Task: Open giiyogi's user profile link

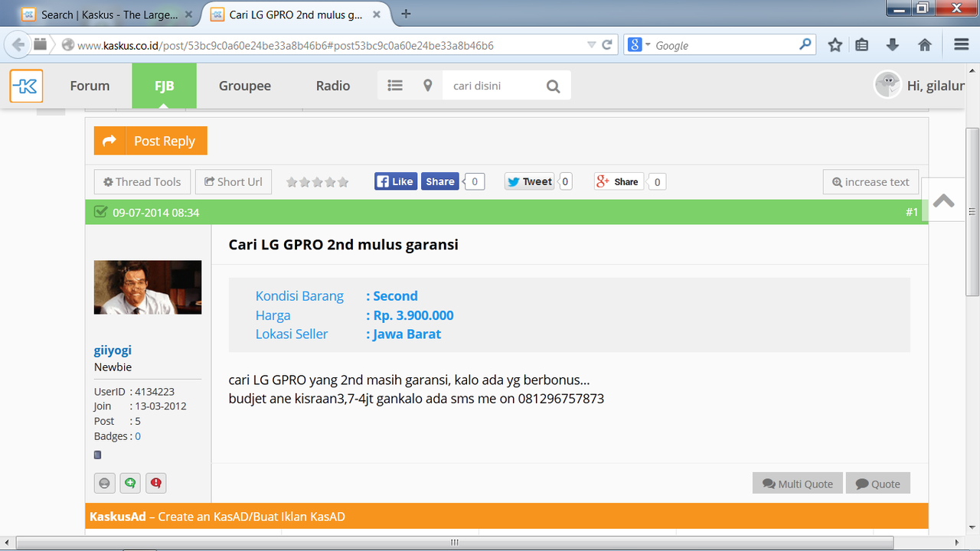Action: point(113,350)
